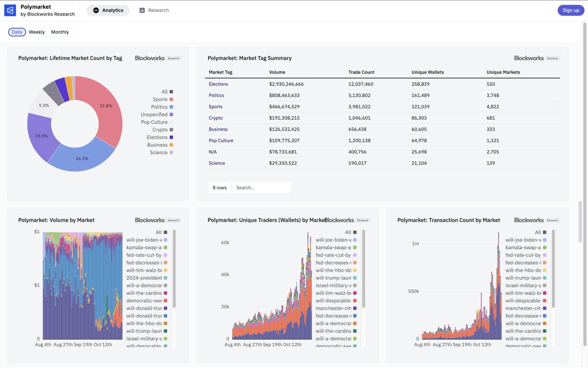
Task: Toggle the Unspecified legend entry in the pie chart
Action: [x=157, y=114]
